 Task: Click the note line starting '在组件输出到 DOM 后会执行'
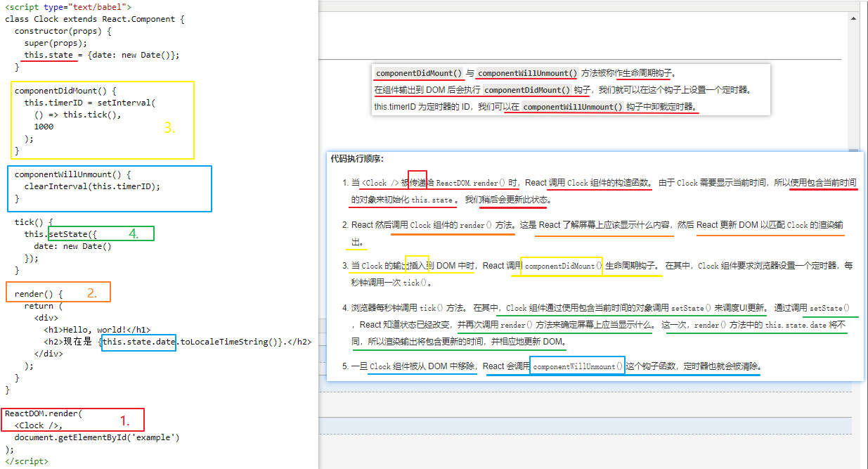coord(563,90)
